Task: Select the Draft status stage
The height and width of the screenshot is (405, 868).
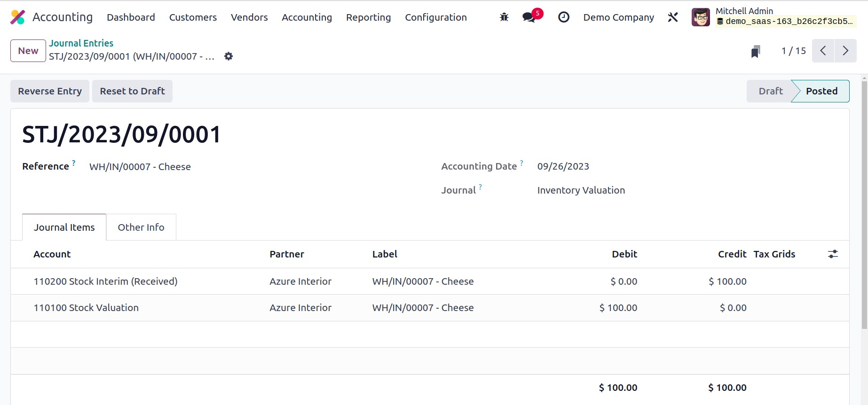Action: click(x=770, y=91)
